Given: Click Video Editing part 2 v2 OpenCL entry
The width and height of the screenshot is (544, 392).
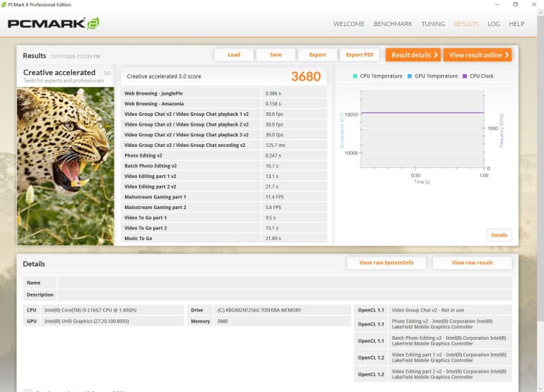Looking at the screenshot, I should coord(449,374).
